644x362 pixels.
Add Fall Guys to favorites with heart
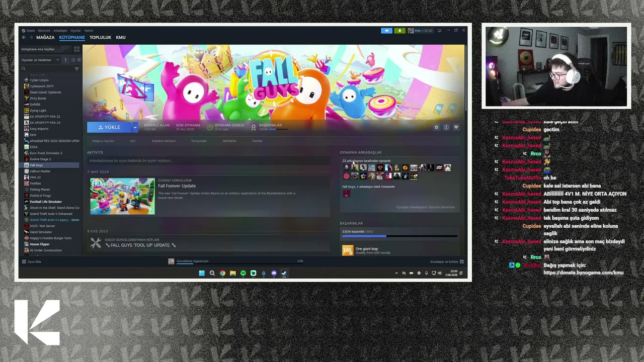(x=456, y=127)
